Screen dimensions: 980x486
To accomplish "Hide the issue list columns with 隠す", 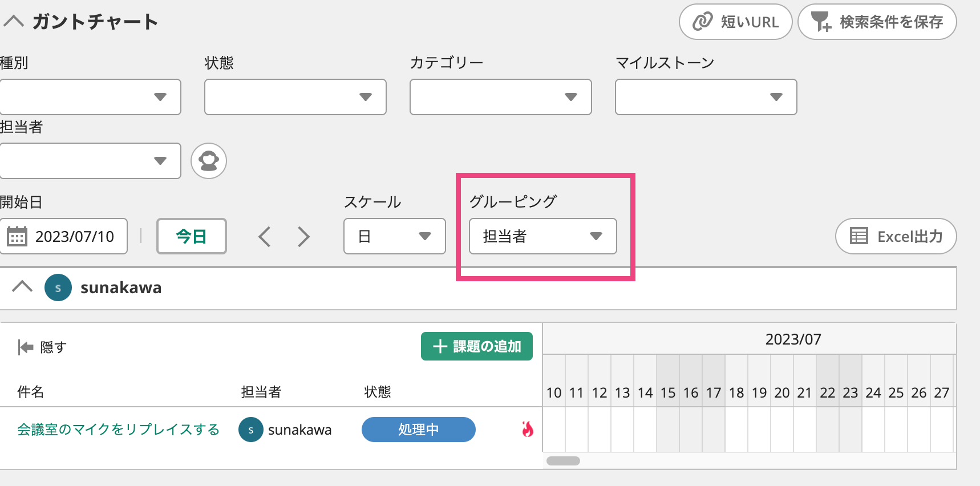I will coord(43,347).
